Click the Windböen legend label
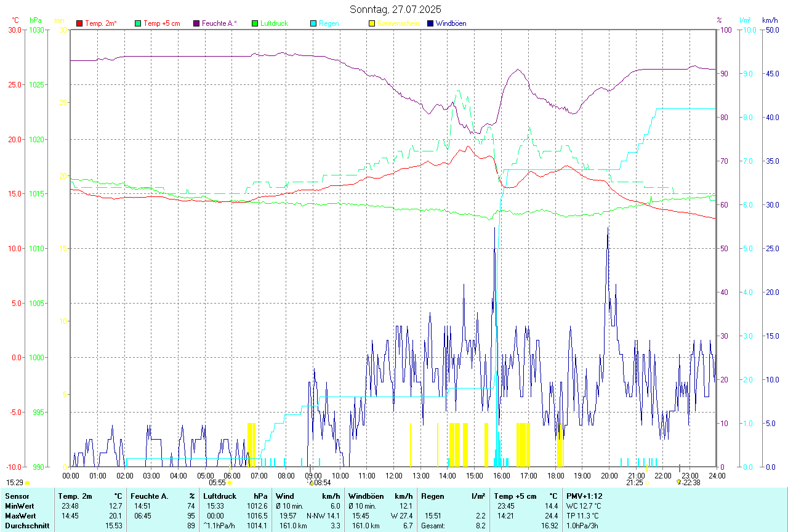Image resolution: width=788 pixels, height=532 pixels. 451,23
